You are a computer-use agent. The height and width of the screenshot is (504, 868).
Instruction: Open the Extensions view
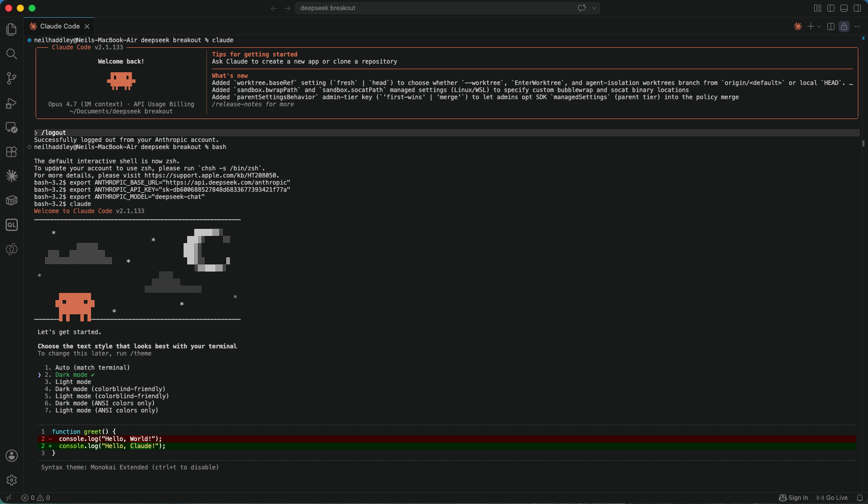(11, 152)
